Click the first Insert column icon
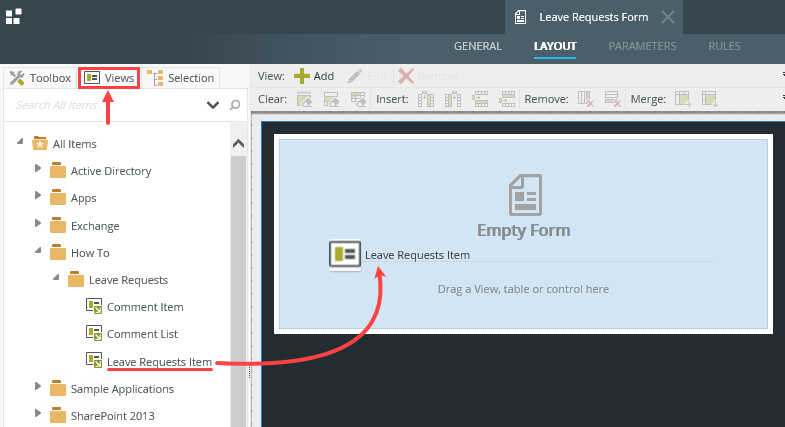The height and width of the screenshot is (427, 785). coord(426,99)
